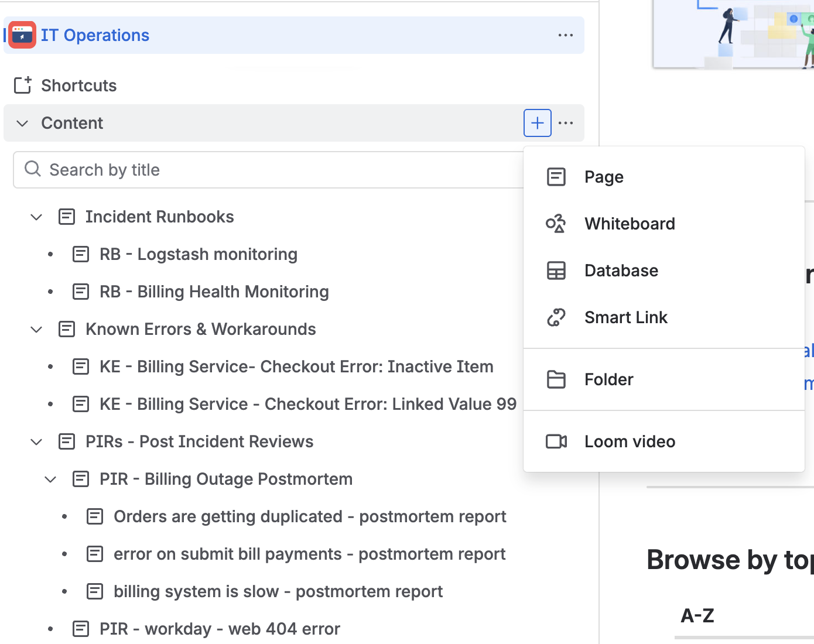Image resolution: width=814 pixels, height=644 pixels.
Task: Click the Database table icon in menu
Action: (556, 270)
